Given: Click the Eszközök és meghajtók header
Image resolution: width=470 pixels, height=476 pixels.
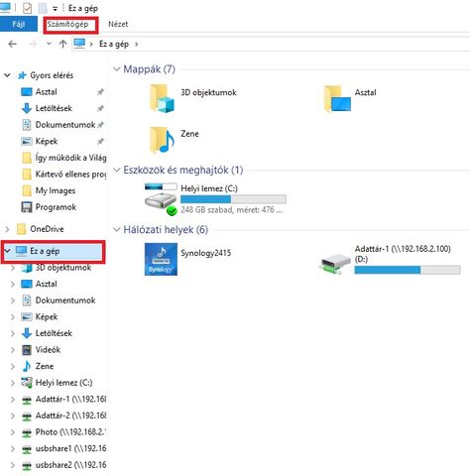Looking at the screenshot, I should 183,171.
